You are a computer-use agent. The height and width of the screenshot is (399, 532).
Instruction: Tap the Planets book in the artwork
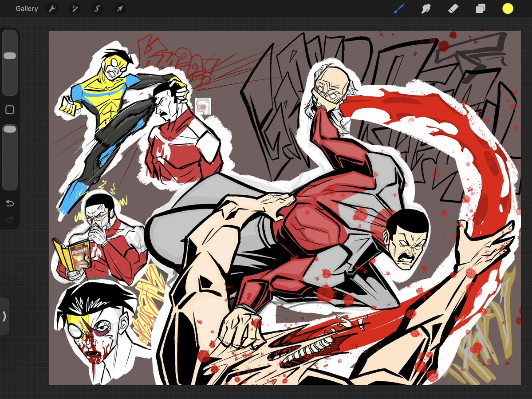tap(72, 256)
